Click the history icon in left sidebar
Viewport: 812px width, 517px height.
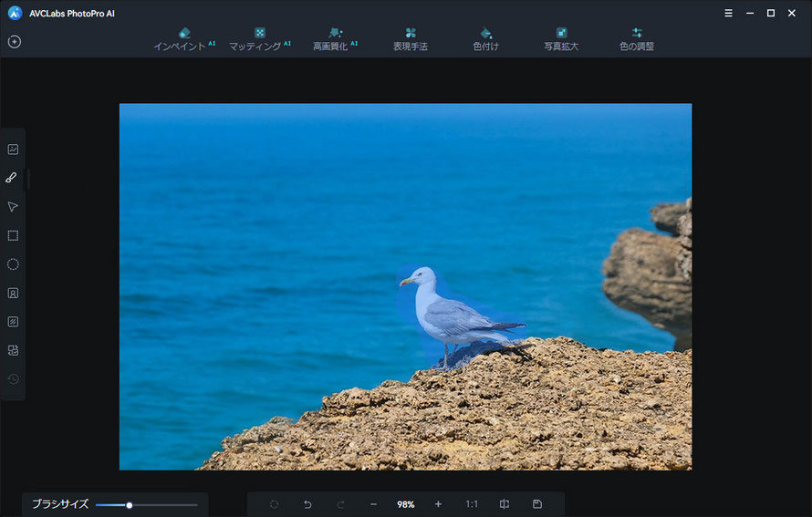[x=13, y=379]
